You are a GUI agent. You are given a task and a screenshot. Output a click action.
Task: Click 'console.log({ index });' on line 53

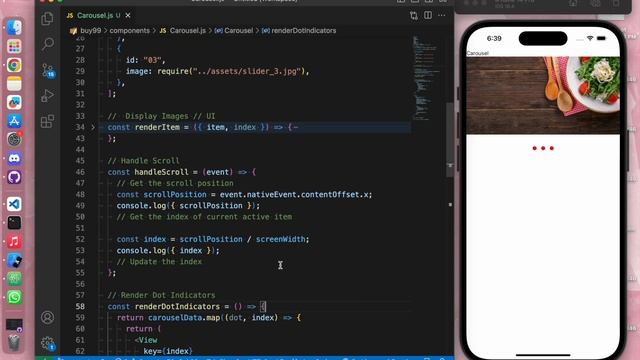(168, 251)
